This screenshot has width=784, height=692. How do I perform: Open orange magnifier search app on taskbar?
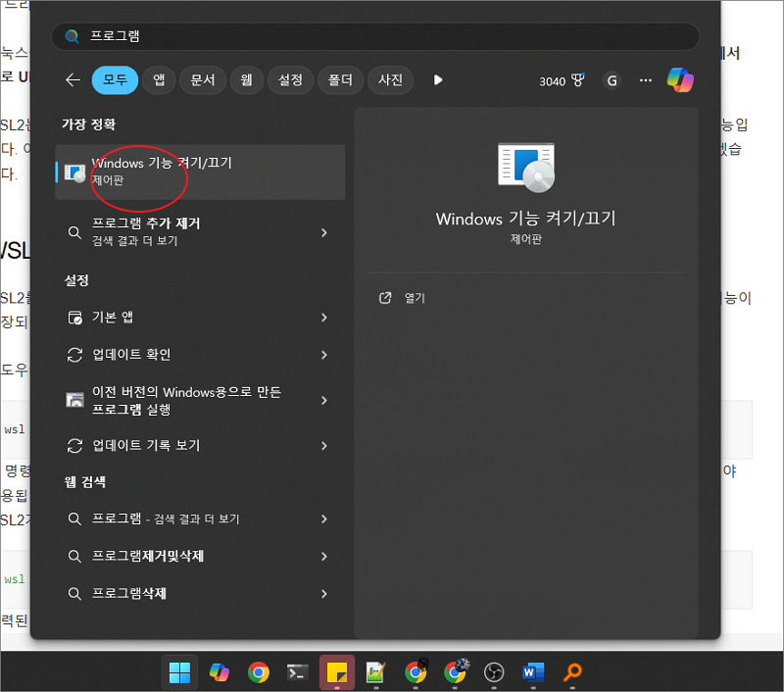click(x=572, y=672)
